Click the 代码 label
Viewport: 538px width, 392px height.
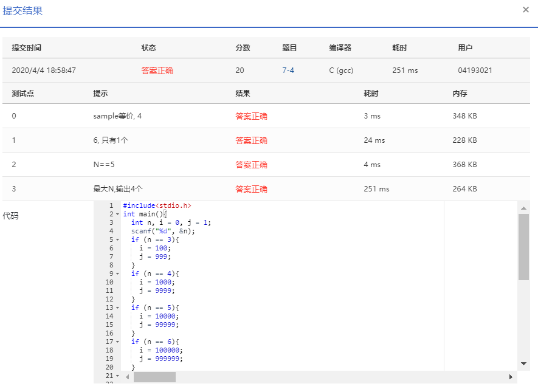click(10, 216)
